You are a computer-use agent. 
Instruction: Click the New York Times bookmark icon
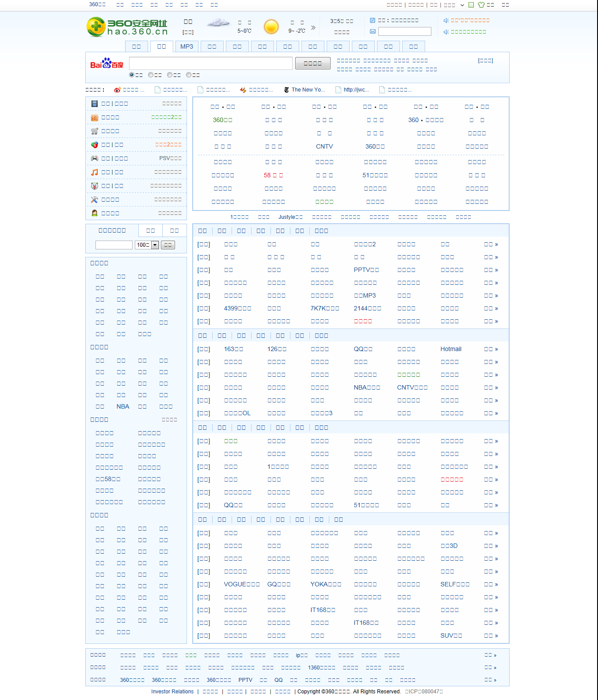coord(286,90)
